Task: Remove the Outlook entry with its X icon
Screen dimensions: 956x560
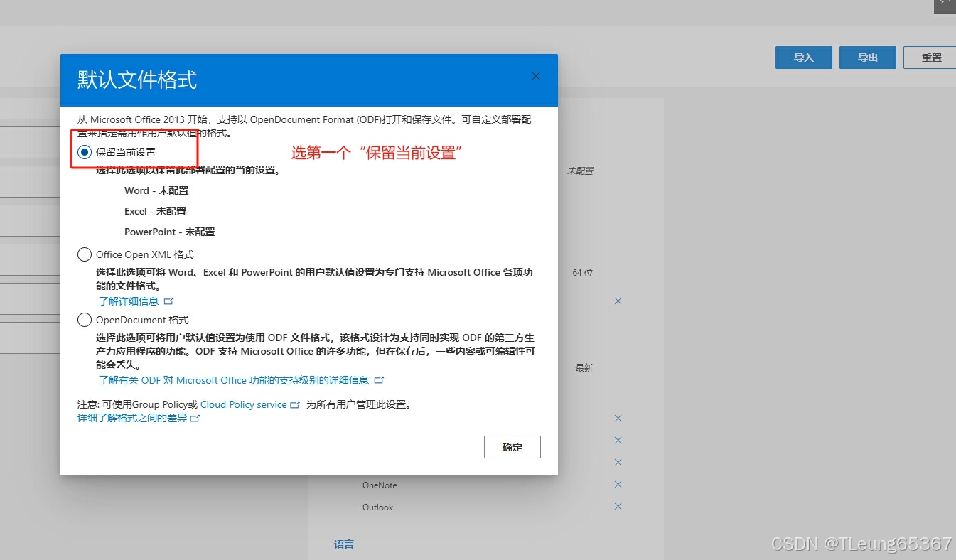Action: [618, 507]
